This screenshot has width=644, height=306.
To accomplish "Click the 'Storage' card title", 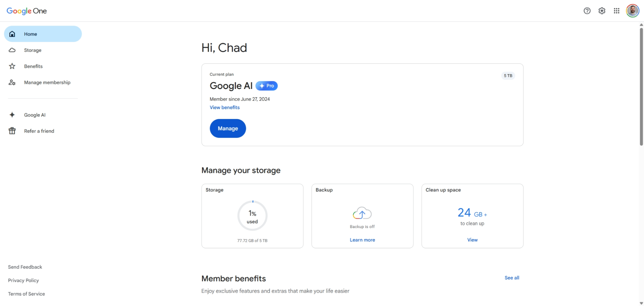I will (214, 190).
